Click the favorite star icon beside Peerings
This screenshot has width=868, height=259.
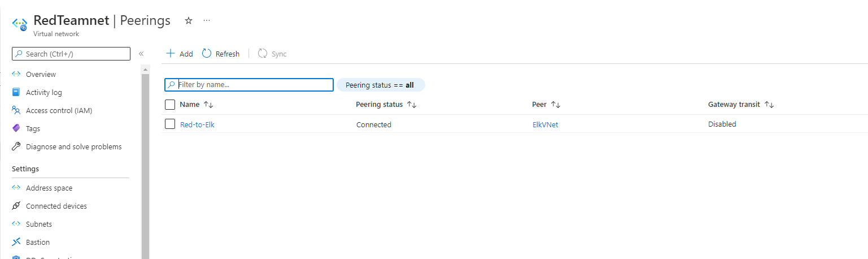point(189,21)
